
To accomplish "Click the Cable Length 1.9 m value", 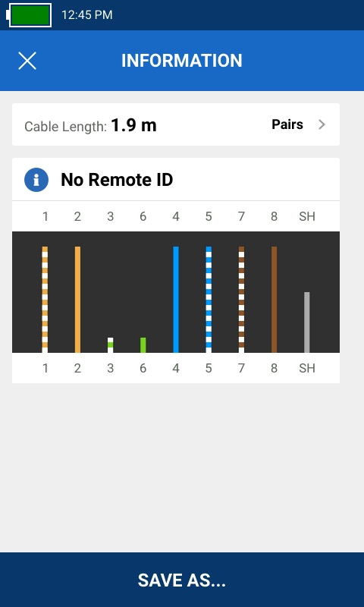I will click(133, 125).
